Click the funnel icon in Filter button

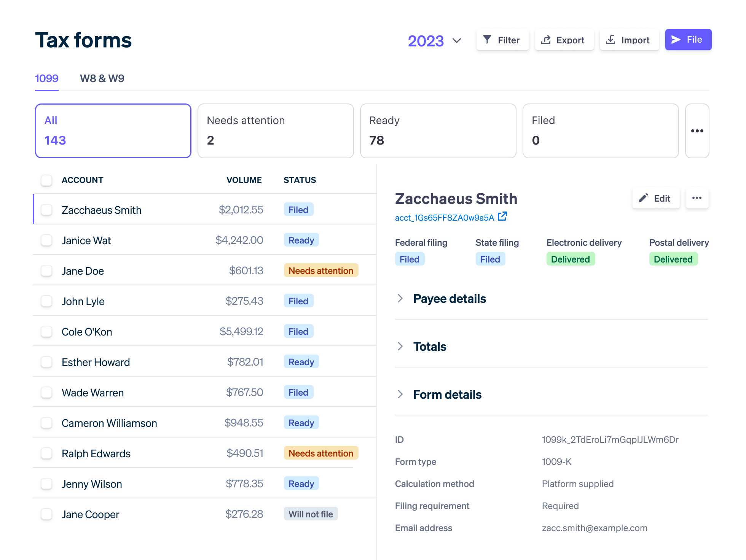[x=487, y=40]
